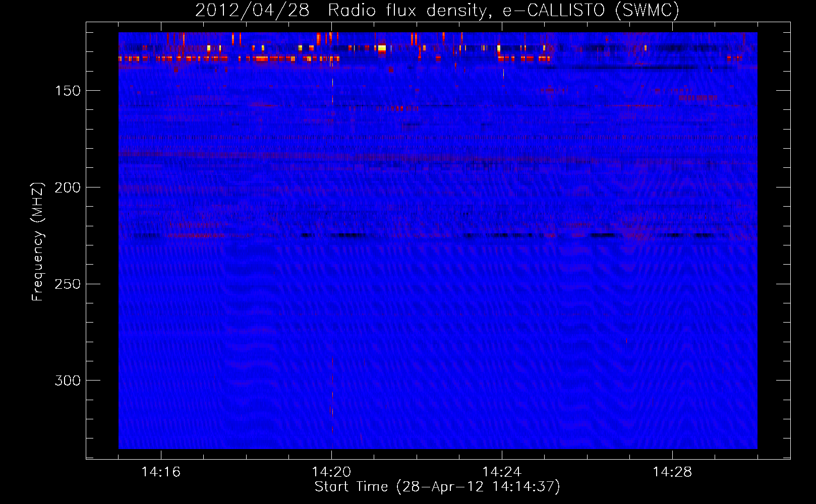This screenshot has height=504, width=816.
Task: Click the plot title '2012/04/28 Radio flux density'
Action: (437, 10)
